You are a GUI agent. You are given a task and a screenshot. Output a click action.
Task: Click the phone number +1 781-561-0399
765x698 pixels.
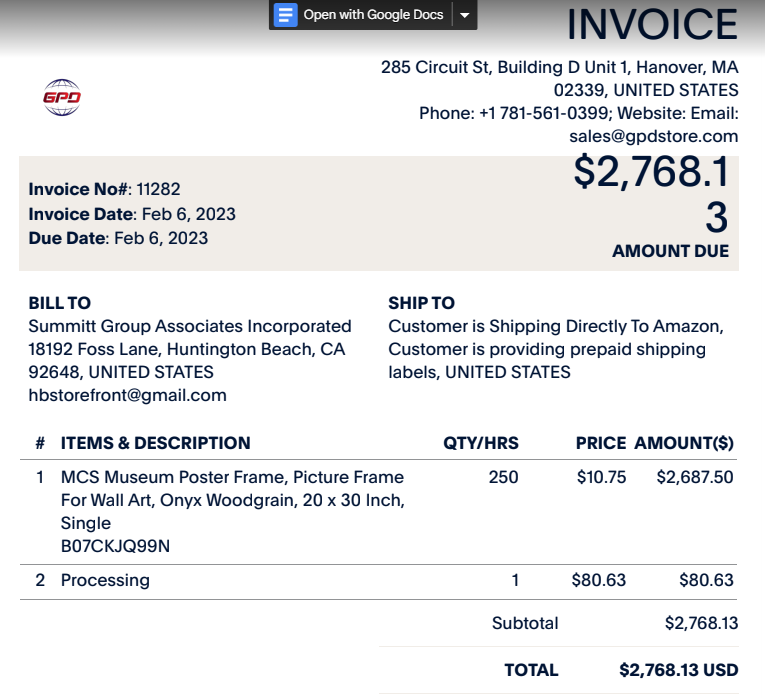(544, 113)
